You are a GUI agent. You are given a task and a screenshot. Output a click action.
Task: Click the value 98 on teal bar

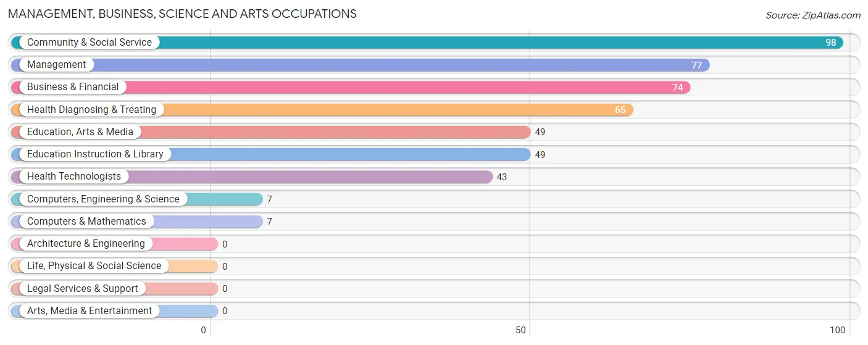(x=831, y=43)
